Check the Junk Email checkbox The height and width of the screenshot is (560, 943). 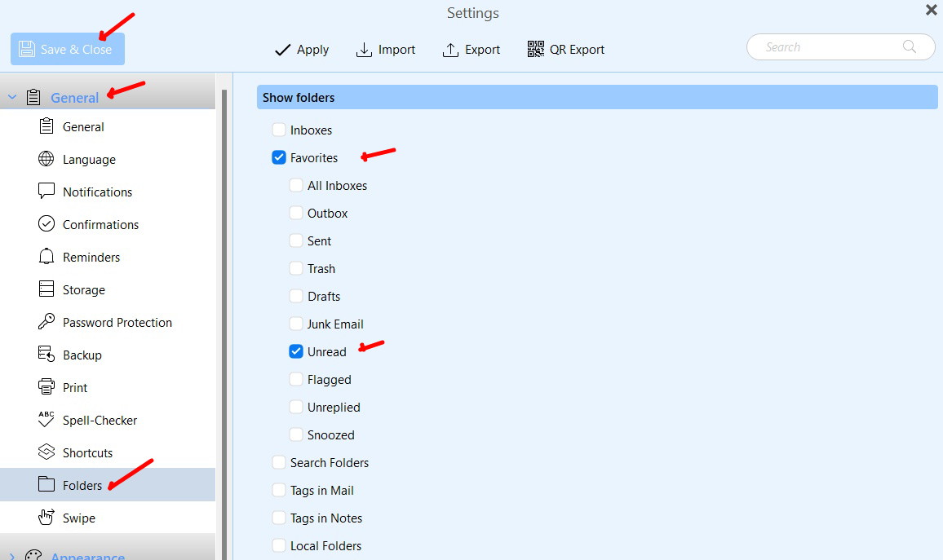click(x=296, y=324)
